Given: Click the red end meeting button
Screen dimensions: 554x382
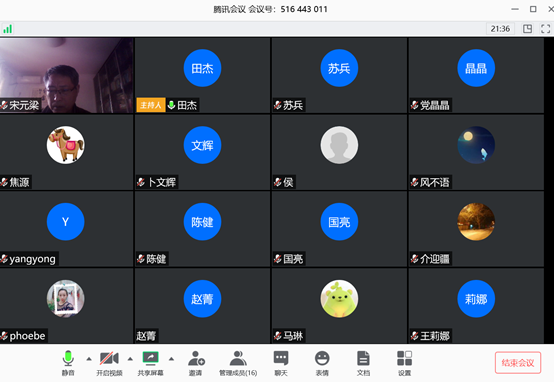Looking at the screenshot, I should pyautogui.click(x=518, y=363).
